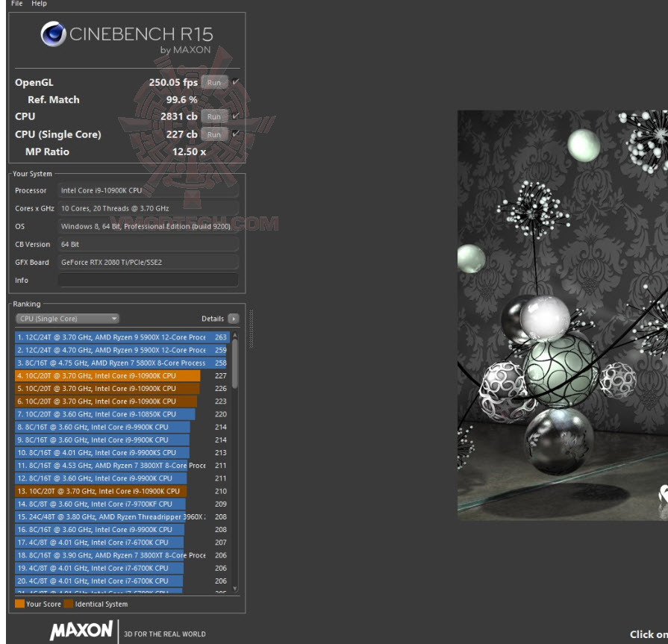Click the Processor field Intel Core i9-10900K

[148, 190]
